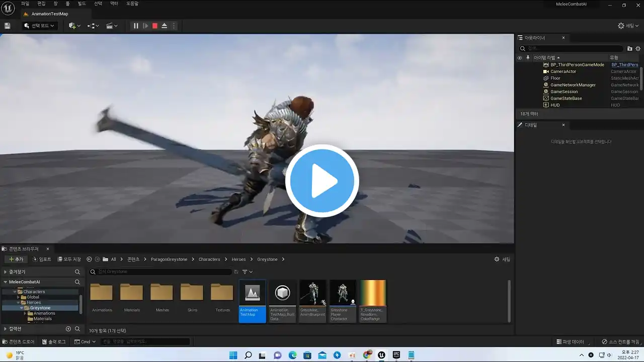Click the search Greystone assets field
This screenshot has height=362, width=644.
click(x=160, y=271)
